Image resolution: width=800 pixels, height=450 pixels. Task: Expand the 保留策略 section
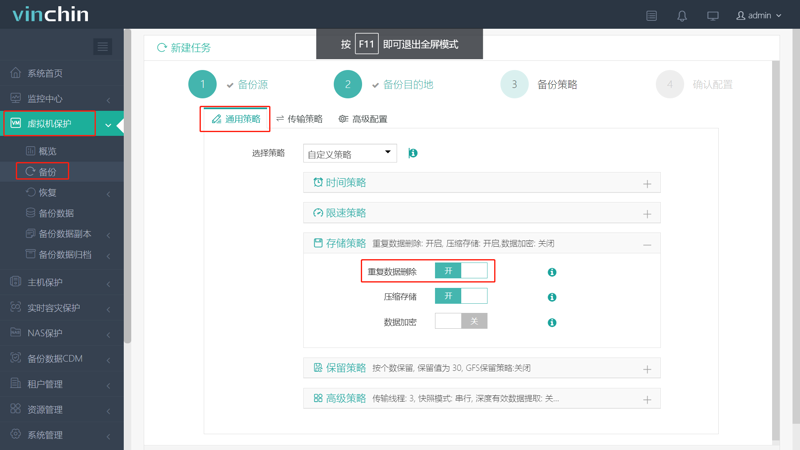pyautogui.click(x=482, y=368)
